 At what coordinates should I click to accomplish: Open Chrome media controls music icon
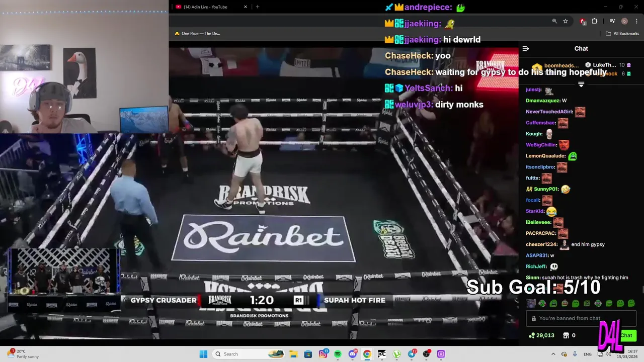pyautogui.click(x=612, y=21)
